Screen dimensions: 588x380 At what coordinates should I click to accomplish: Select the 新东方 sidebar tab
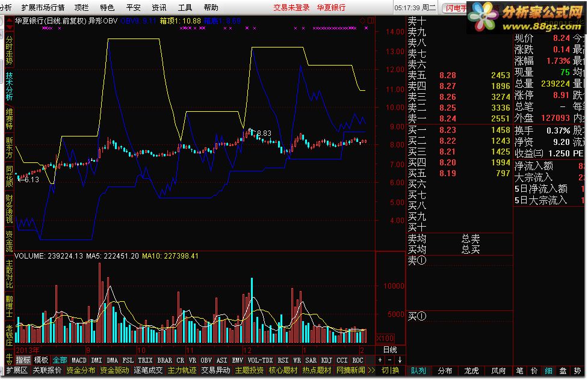[10, 148]
